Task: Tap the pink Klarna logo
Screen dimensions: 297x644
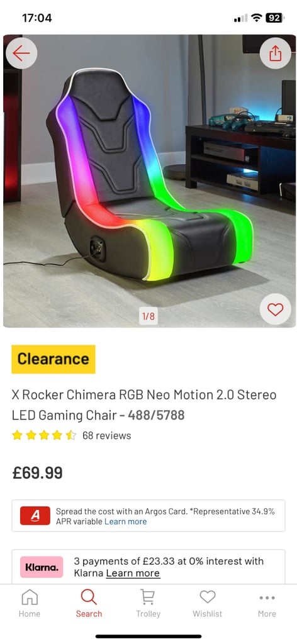Action: tap(42, 567)
